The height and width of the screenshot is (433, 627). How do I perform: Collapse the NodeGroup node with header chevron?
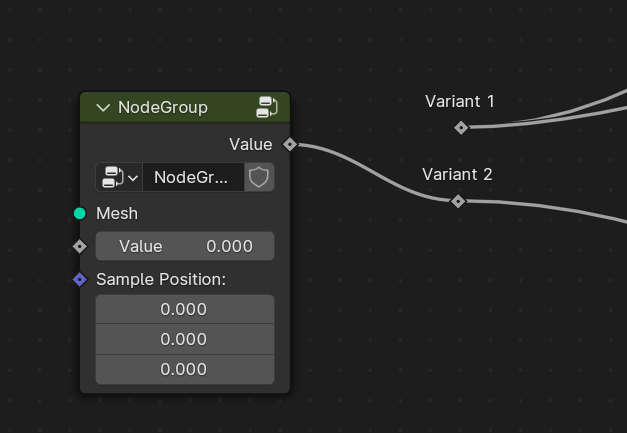(x=103, y=107)
